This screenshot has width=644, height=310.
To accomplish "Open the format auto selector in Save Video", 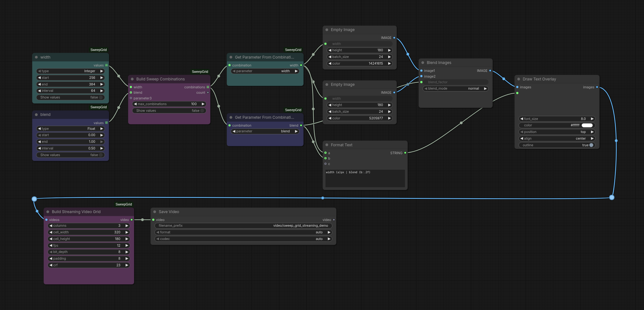I will click(243, 232).
